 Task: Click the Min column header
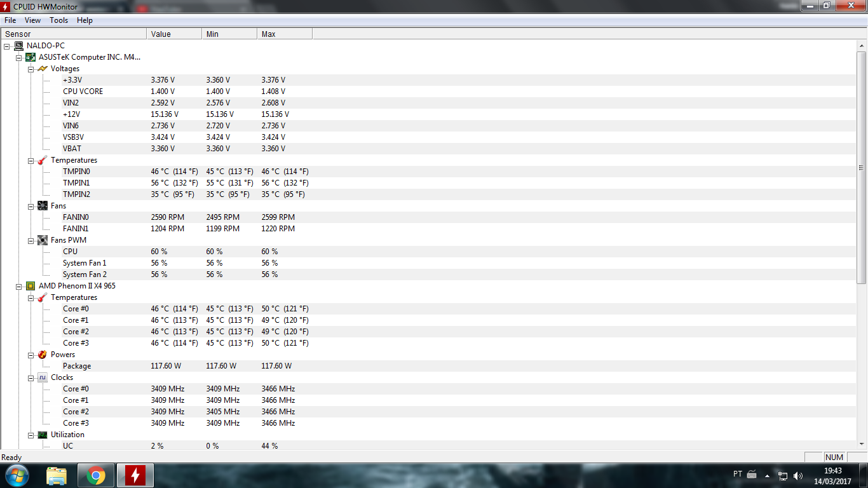pos(229,34)
